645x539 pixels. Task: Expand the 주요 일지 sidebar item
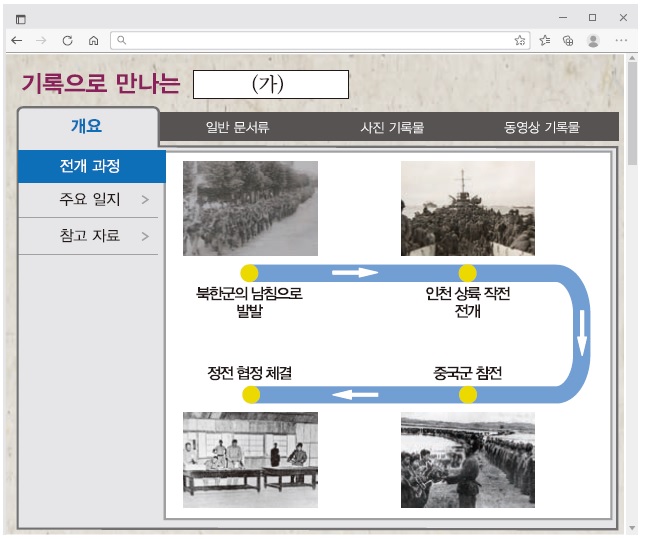(x=91, y=200)
